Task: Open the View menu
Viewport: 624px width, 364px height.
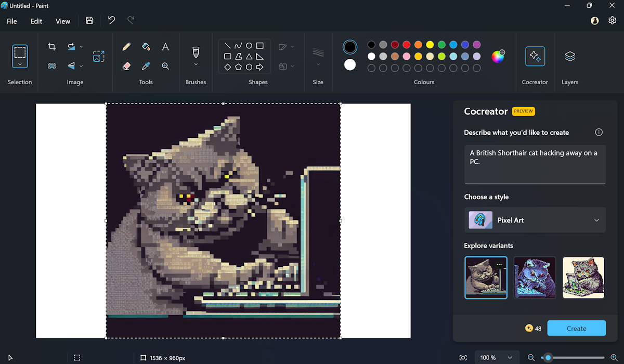Action: (63, 21)
